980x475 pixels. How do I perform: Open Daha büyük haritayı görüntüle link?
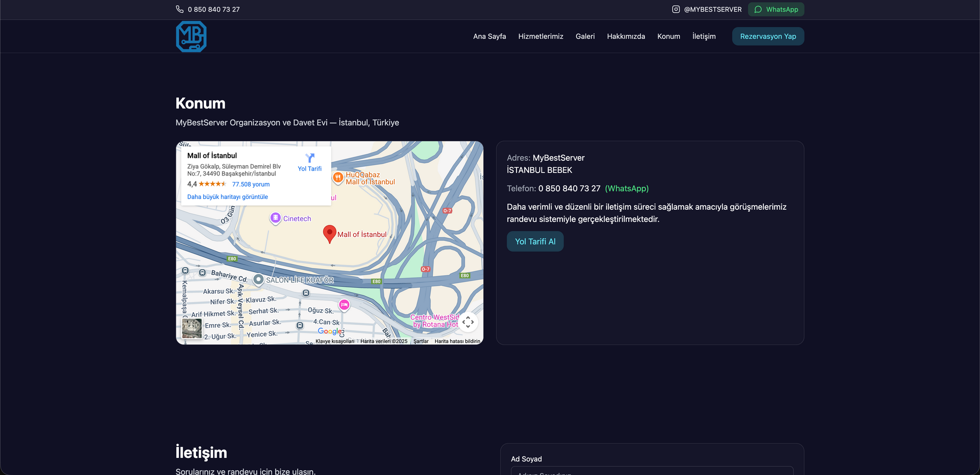[227, 197]
